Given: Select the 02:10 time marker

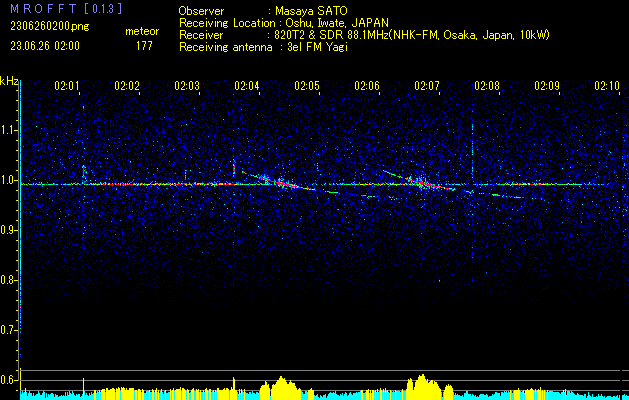Looking at the screenshot, I should pyautogui.click(x=607, y=87).
